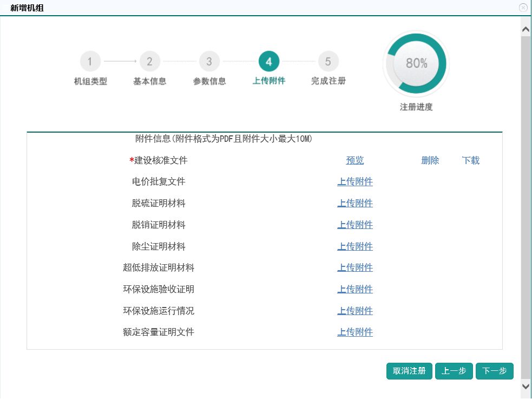Upload attachment for 电价批复文件

click(x=355, y=182)
